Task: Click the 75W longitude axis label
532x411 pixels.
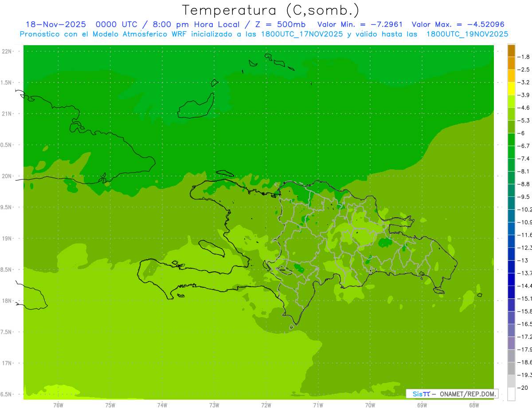Action: tap(110, 405)
